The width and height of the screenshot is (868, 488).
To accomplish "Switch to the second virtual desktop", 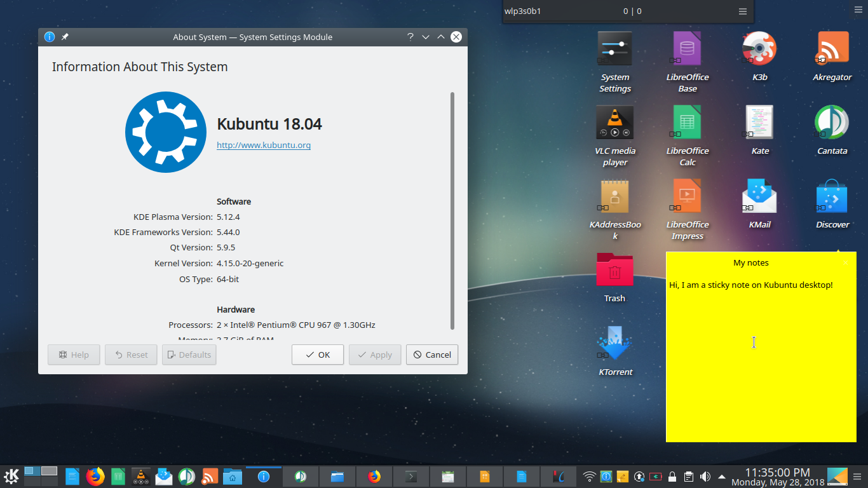I will 48,472.
